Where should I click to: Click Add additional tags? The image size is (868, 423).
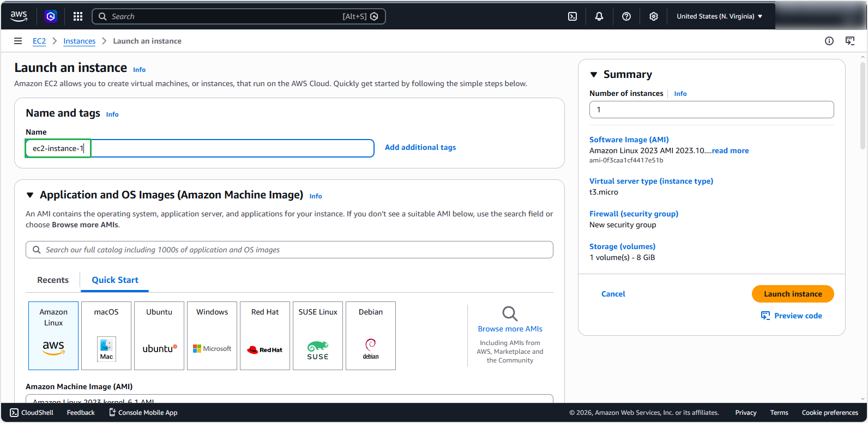pos(420,147)
